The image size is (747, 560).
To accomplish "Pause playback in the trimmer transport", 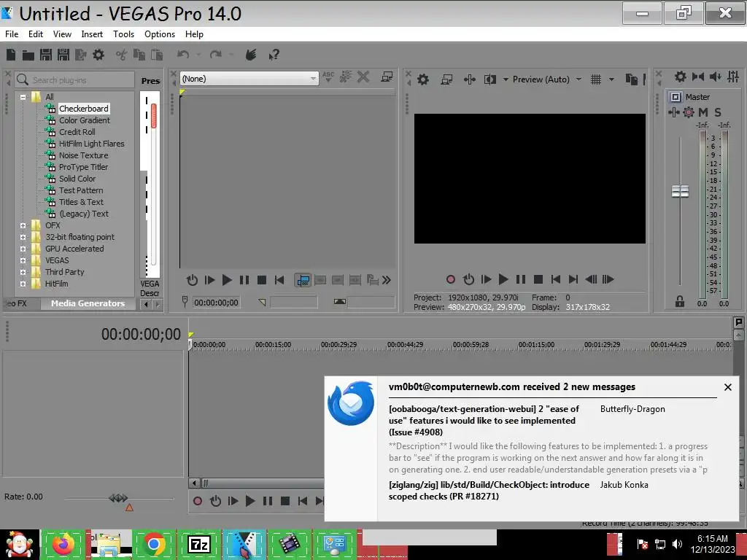I will (x=244, y=280).
